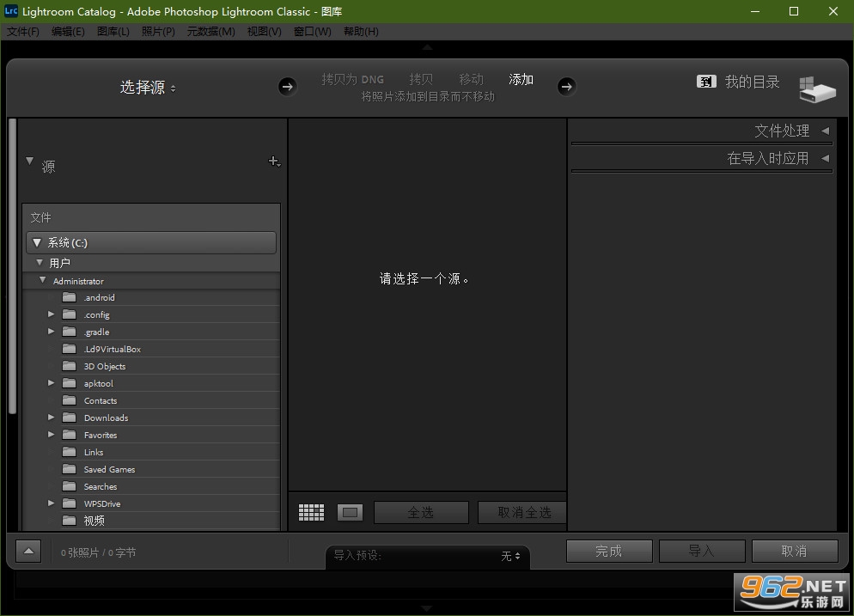854x616 pixels.
Task: Expand the WPSDrive folder
Action: click(51, 503)
